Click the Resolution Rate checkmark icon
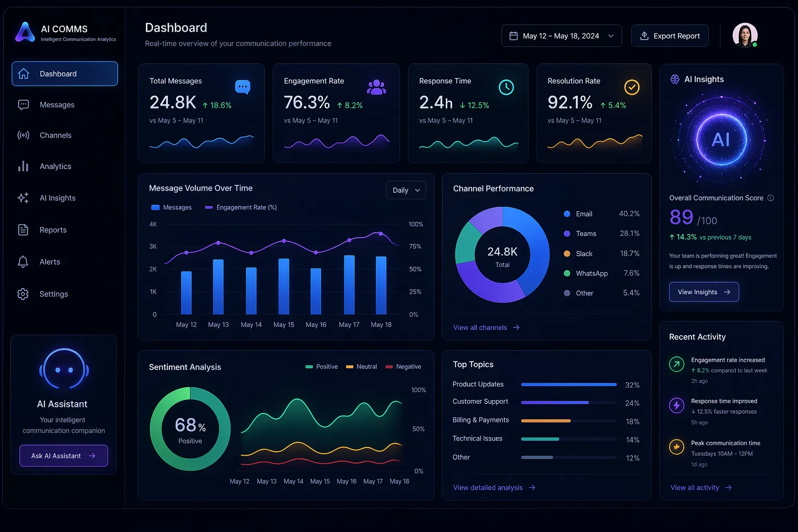Image resolution: width=798 pixels, height=532 pixels. [x=632, y=87]
